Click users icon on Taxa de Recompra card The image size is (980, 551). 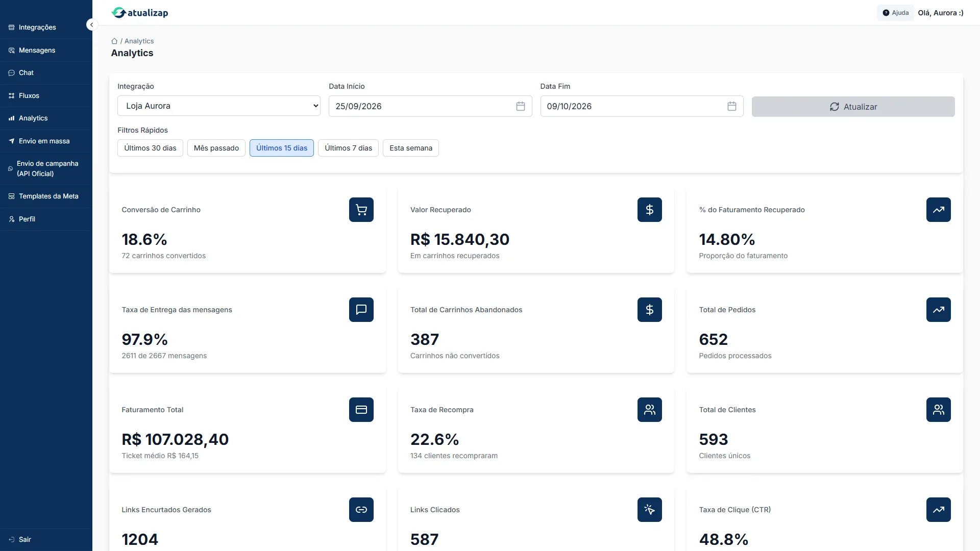click(x=650, y=410)
